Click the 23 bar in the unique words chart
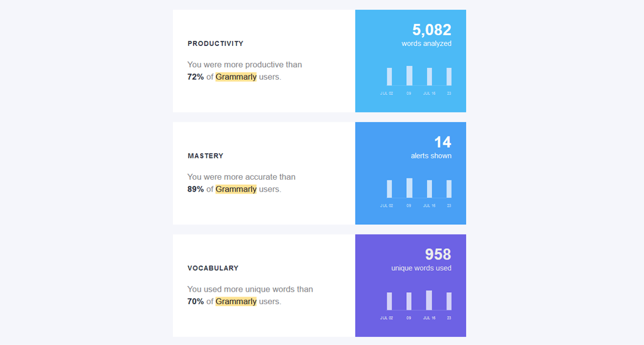Screen dimensions: 644x345 pyautogui.click(x=449, y=301)
